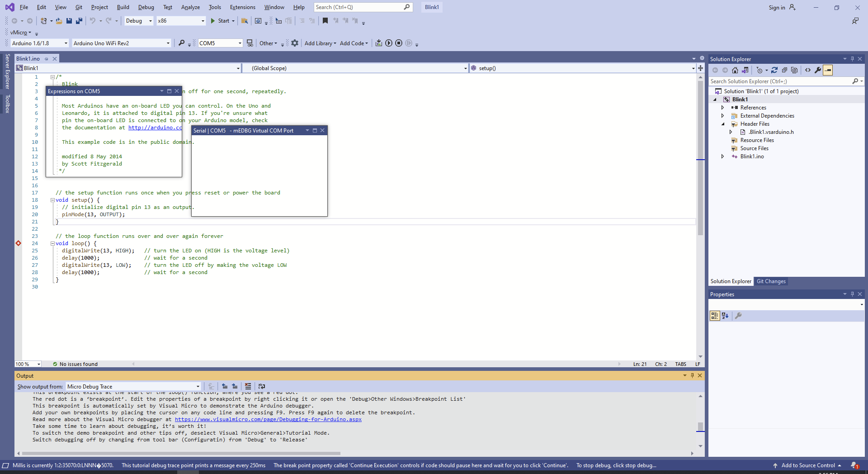This screenshot has width=868, height=474.
Task: Click the Live Share icon top right
Action: point(855,21)
